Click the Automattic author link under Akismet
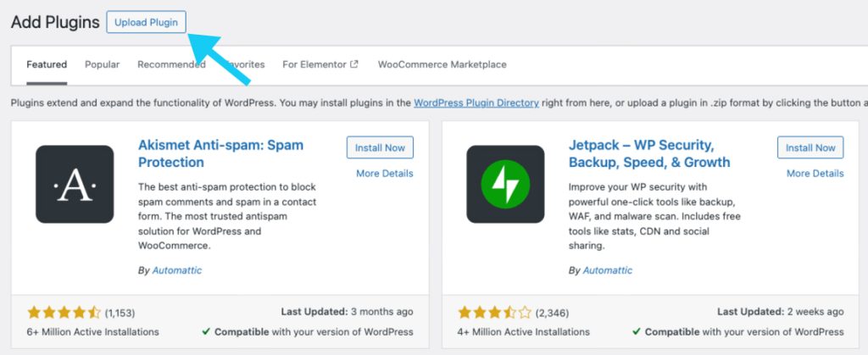 coord(177,270)
